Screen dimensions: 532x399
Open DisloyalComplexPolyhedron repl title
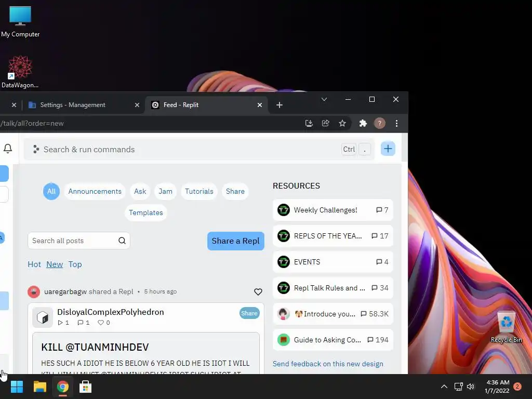[x=110, y=312]
